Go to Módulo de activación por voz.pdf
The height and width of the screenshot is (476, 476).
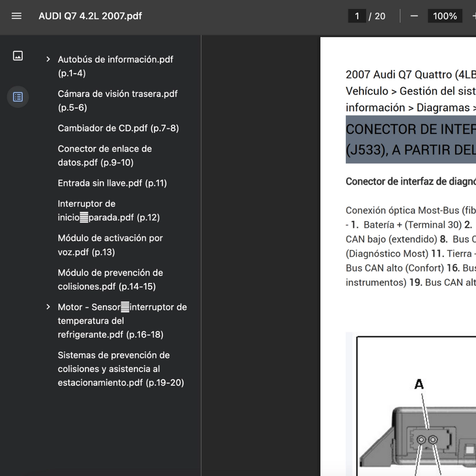(x=110, y=245)
